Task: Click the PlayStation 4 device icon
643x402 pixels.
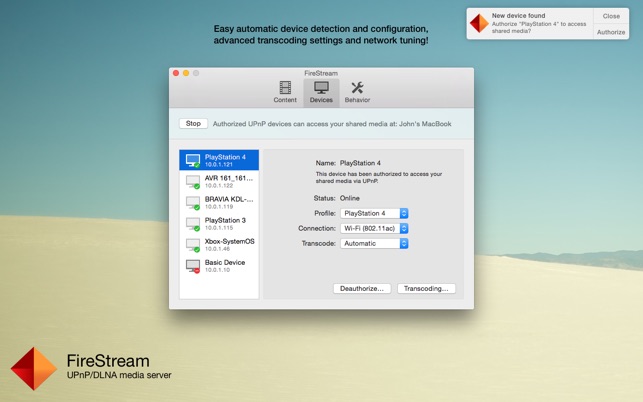Action: (193, 160)
